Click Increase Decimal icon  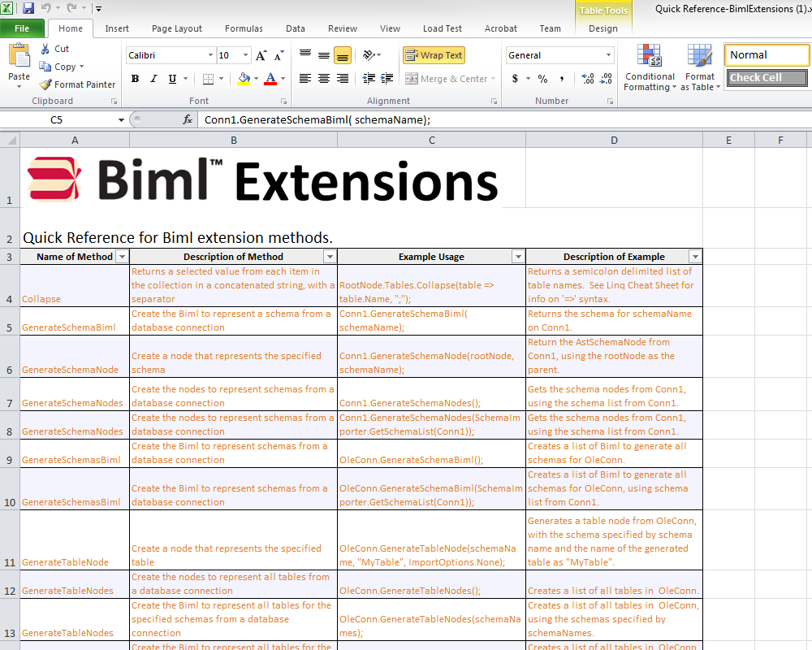pos(588,79)
